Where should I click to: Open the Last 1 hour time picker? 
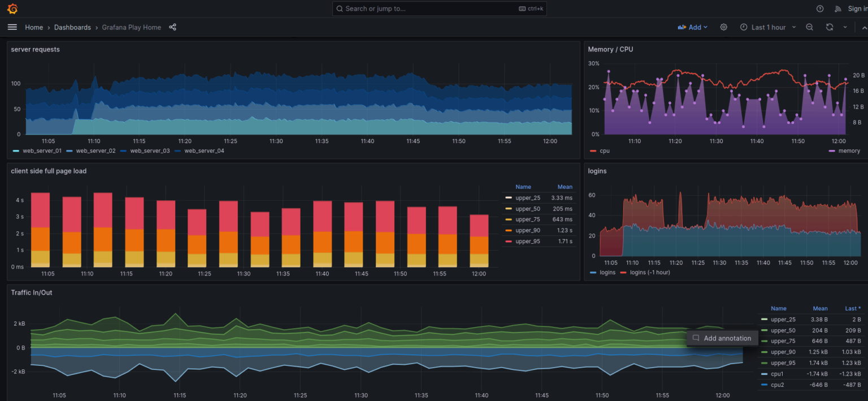[767, 27]
